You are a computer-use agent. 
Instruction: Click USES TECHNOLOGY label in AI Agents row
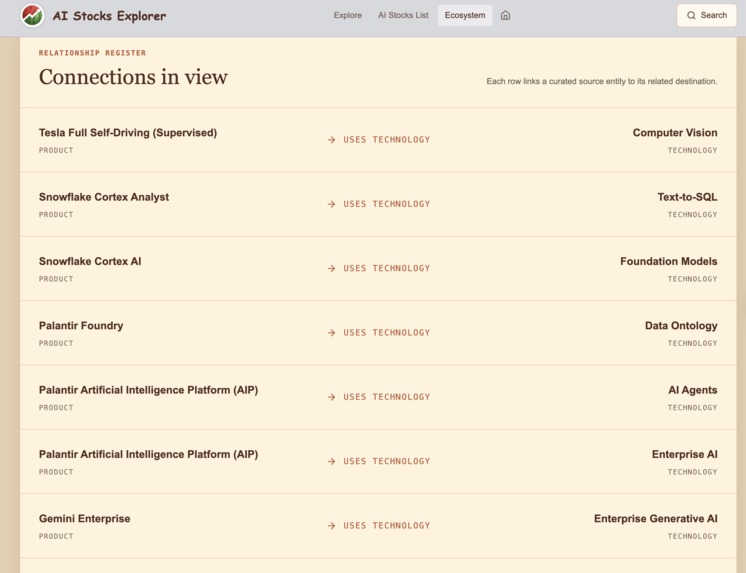click(386, 396)
